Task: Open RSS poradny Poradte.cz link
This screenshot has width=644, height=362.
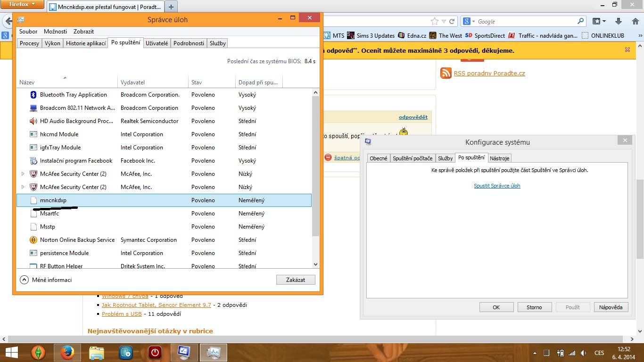Action: click(489, 73)
